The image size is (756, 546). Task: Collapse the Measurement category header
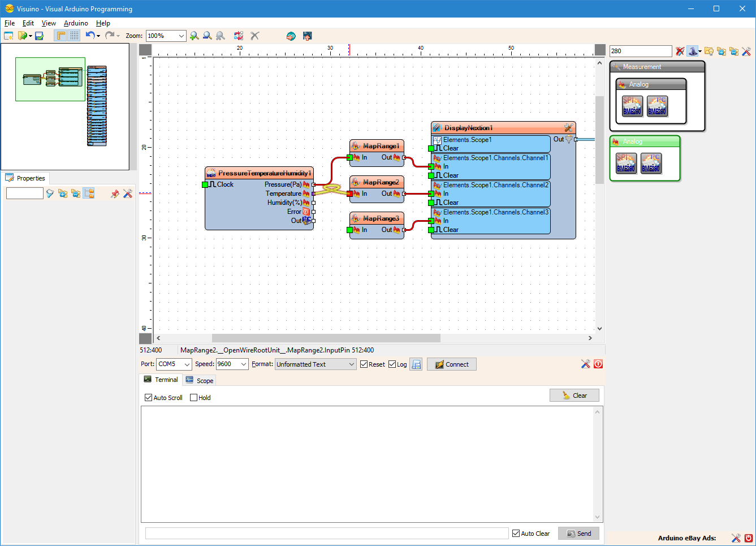[x=657, y=67]
